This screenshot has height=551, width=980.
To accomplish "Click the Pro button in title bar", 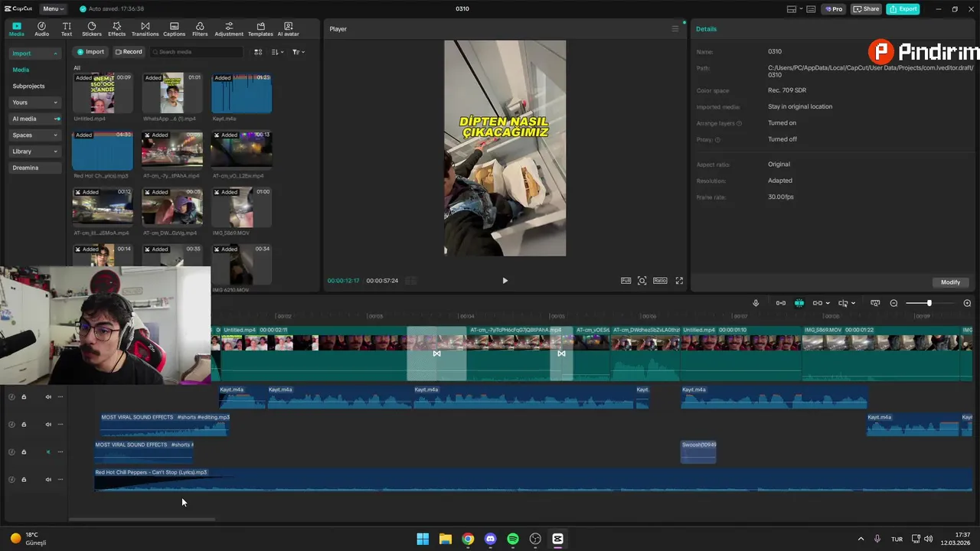I will [833, 9].
